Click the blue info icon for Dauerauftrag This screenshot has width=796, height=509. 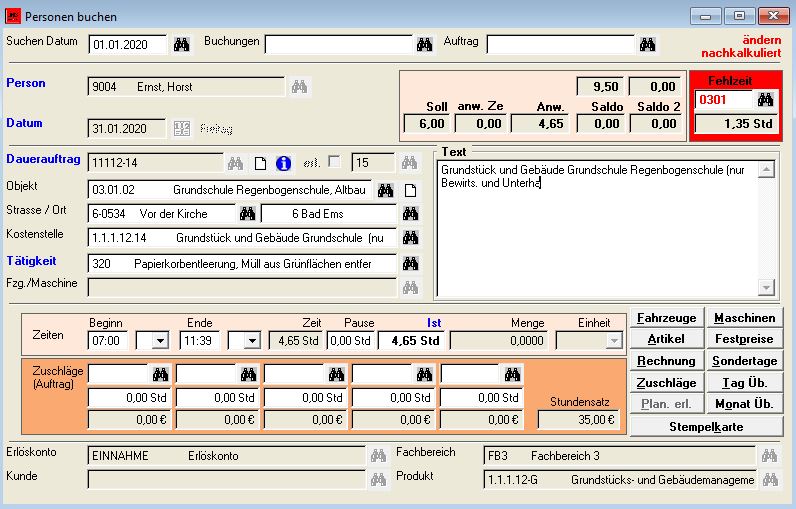point(283,163)
